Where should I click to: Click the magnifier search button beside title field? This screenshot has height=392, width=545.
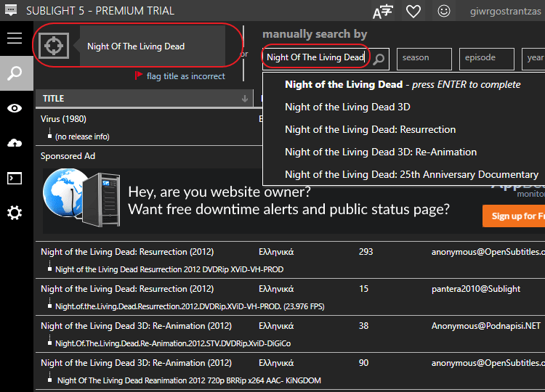pos(379,59)
